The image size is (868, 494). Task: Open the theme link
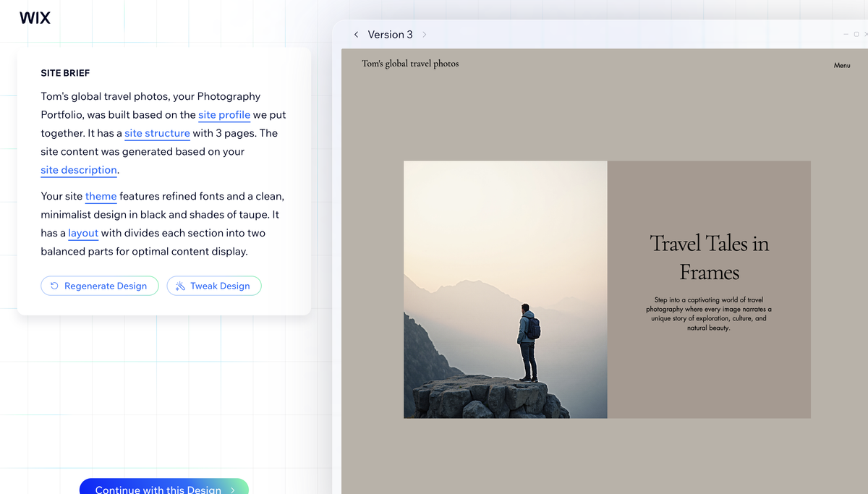click(x=101, y=196)
